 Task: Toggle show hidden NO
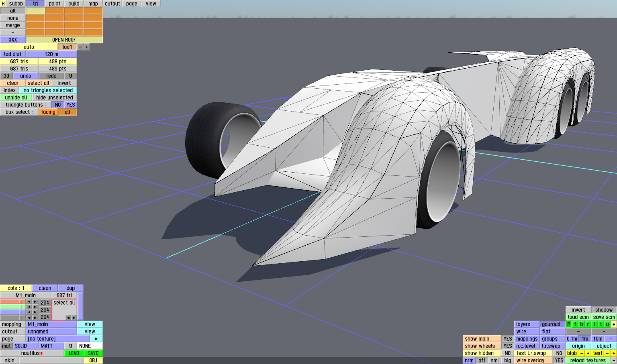[x=508, y=353]
